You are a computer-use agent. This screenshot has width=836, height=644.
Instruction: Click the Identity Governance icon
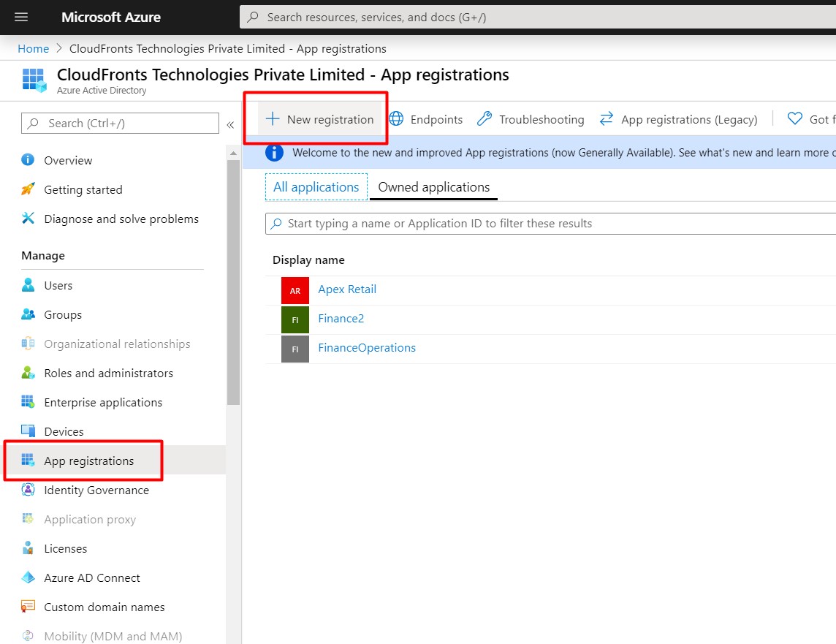(28, 490)
